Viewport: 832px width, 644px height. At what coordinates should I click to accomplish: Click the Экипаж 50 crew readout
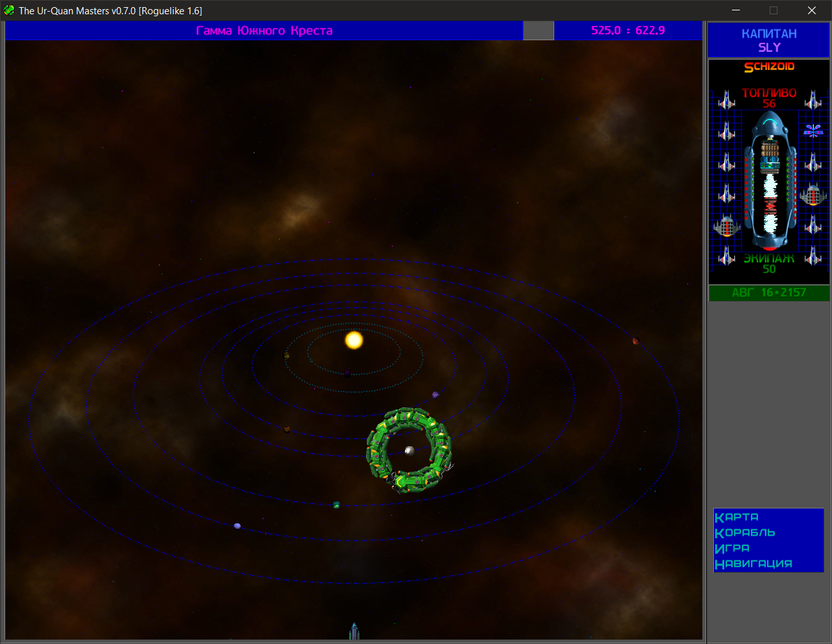point(769,263)
